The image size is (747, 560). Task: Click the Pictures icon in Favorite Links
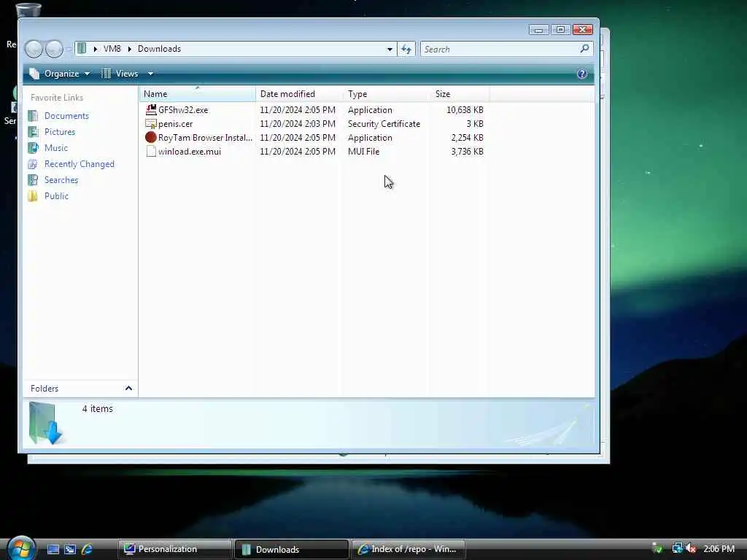33,132
